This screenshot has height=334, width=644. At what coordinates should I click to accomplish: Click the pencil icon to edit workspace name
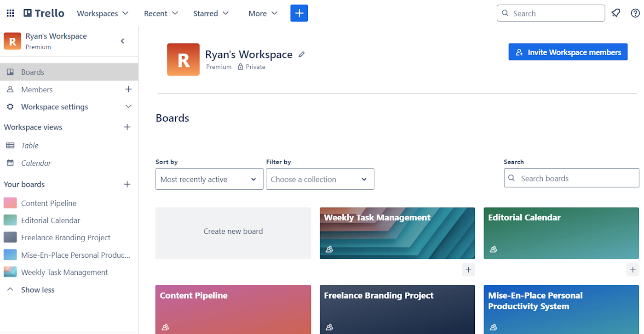(302, 54)
